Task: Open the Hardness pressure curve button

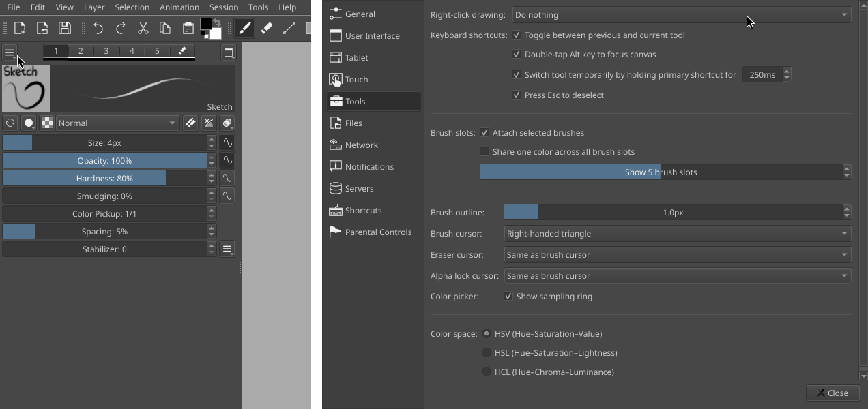Action: (x=227, y=178)
